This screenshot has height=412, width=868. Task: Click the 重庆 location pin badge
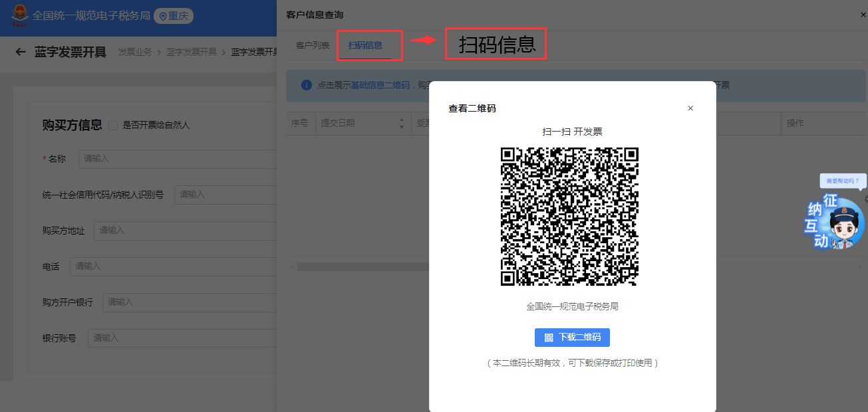[x=174, y=16]
